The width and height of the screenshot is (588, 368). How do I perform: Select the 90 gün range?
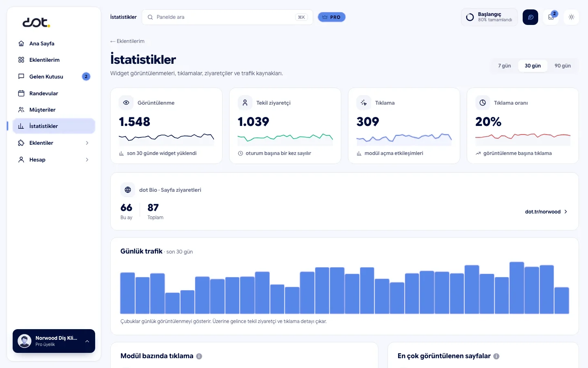[563, 66]
